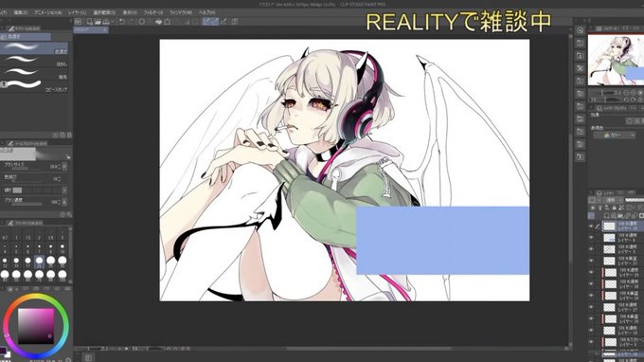Select the 指先 fingertip brush
The image size is (644, 362).
34,74
